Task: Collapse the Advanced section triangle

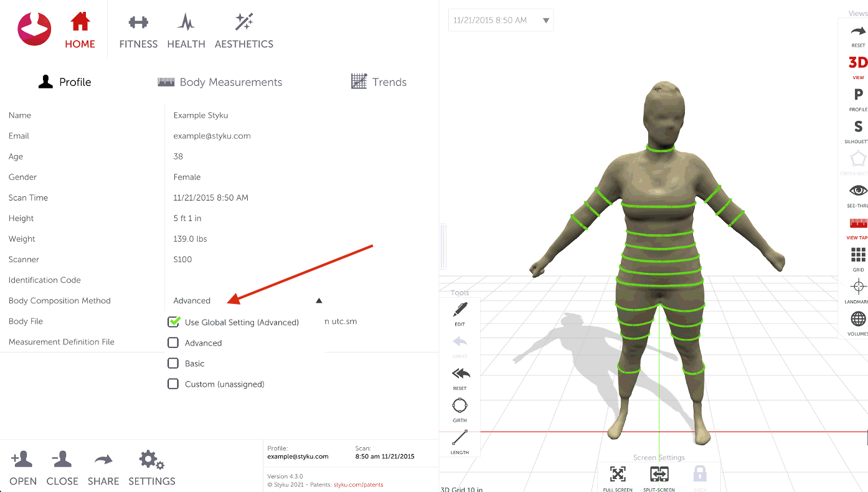Action: click(x=319, y=300)
